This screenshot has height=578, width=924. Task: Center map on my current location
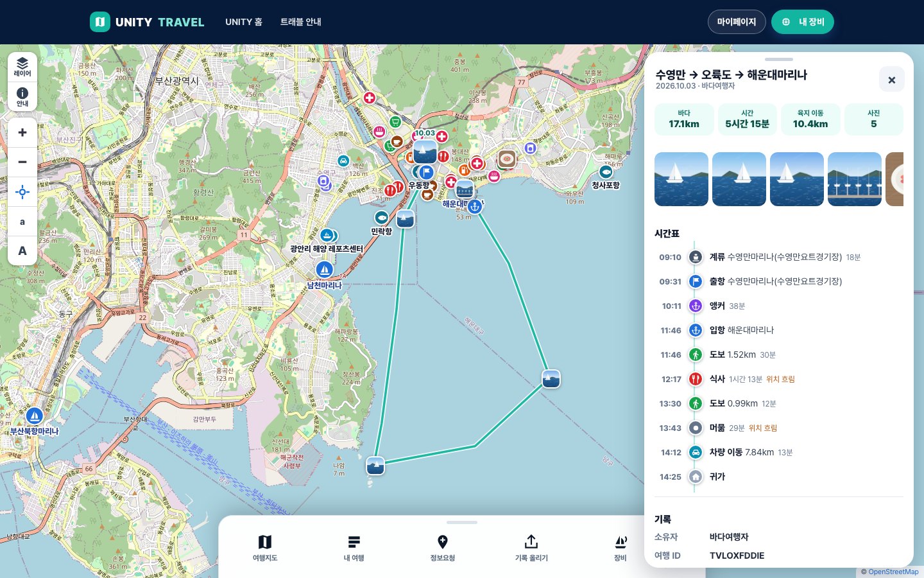pos(22,192)
